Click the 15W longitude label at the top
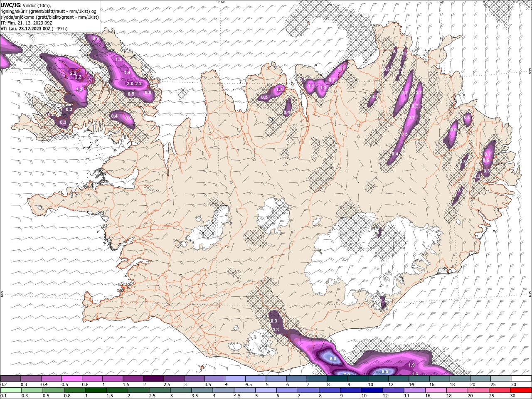Viewport: 532px width, 399px height. 440,2
